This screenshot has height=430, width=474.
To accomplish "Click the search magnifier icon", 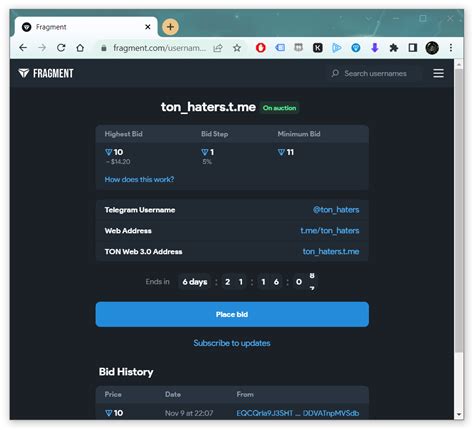I will click(x=335, y=73).
